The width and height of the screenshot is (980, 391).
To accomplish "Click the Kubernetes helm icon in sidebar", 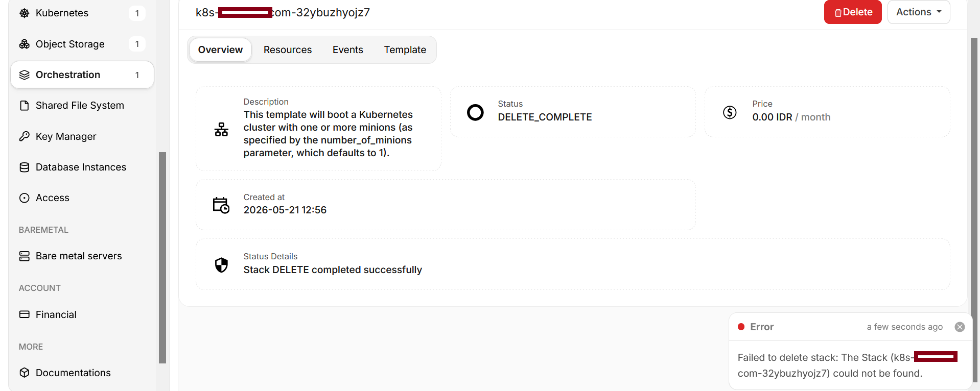I will 24,13.
